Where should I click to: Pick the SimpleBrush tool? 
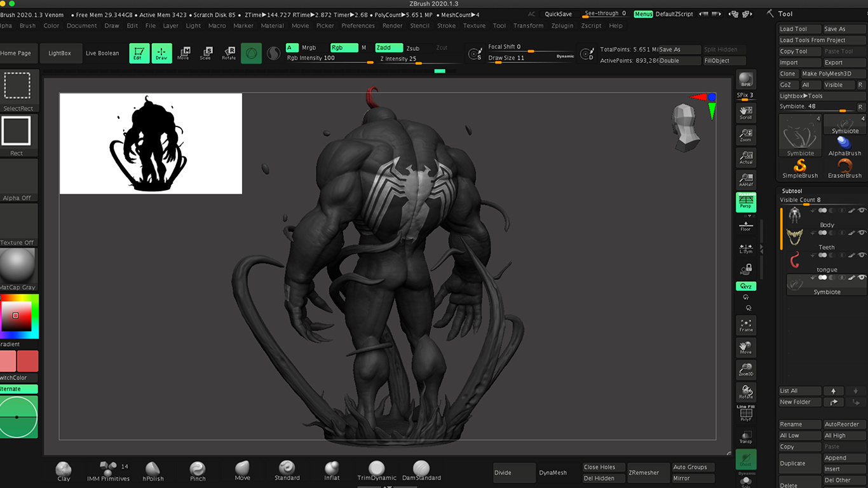click(800, 168)
